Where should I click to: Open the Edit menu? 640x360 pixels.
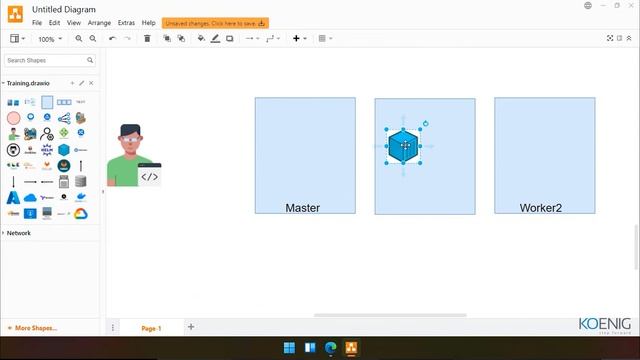pos(54,23)
